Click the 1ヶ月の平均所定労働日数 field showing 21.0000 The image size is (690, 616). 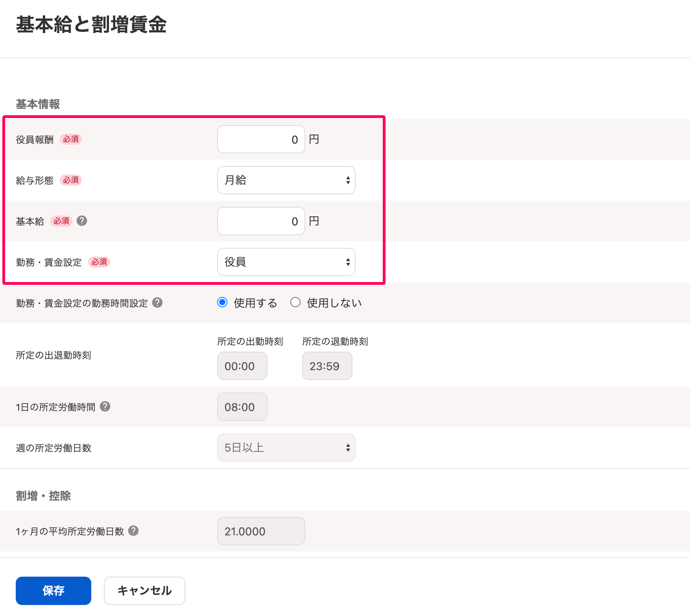(x=261, y=531)
